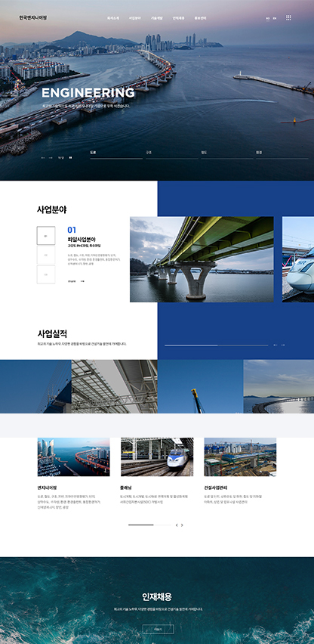The height and width of the screenshot is (644, 314).
Task: Click the business slider progress bar
Action: tap(216, 345)
